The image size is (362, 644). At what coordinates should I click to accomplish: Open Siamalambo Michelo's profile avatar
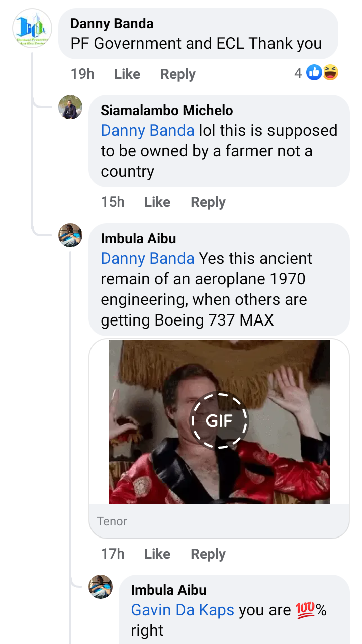pyautogui.click(x=70, y=108)
